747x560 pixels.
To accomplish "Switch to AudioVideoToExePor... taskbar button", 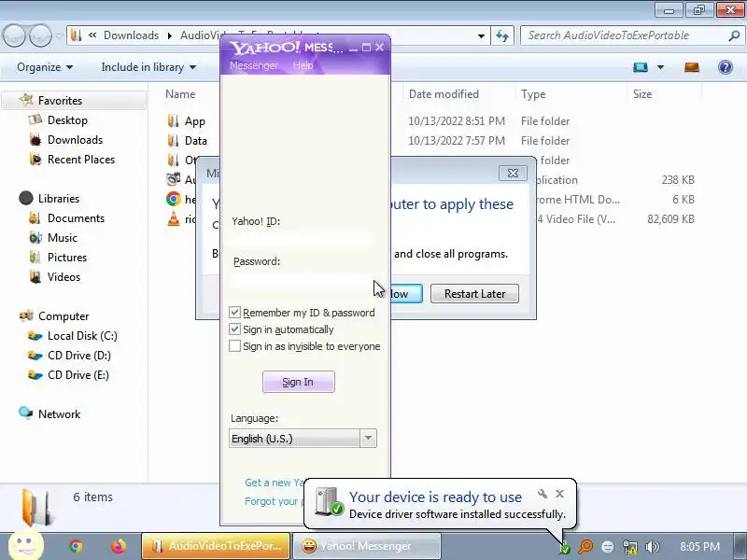I will pos(216,546).
